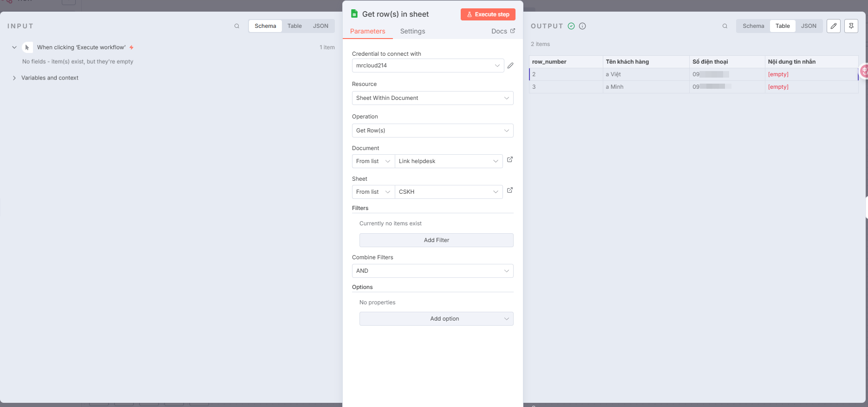The height and width of the screenshot is (407, 868).
Task: Select the JSON view in Output panel
Action: (809, 26)
